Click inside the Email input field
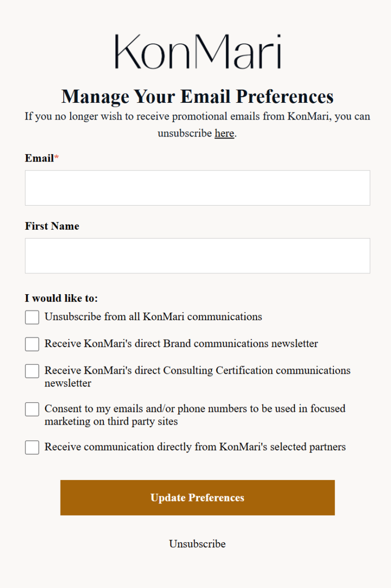 click(x=198, y=187)
